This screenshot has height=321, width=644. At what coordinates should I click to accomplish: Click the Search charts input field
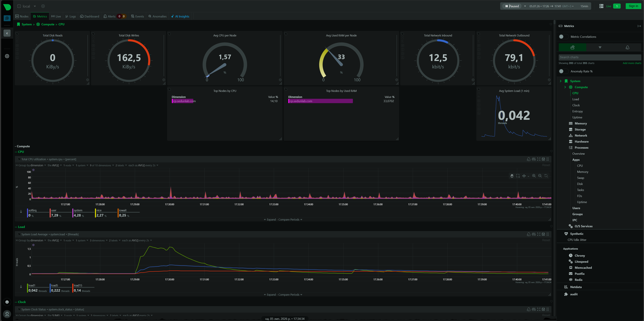[600, 57]
